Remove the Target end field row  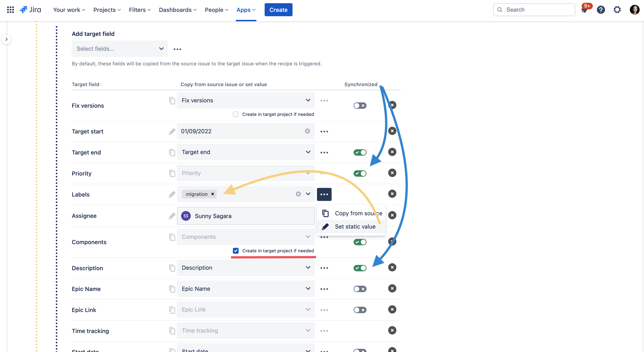(392, 152)
